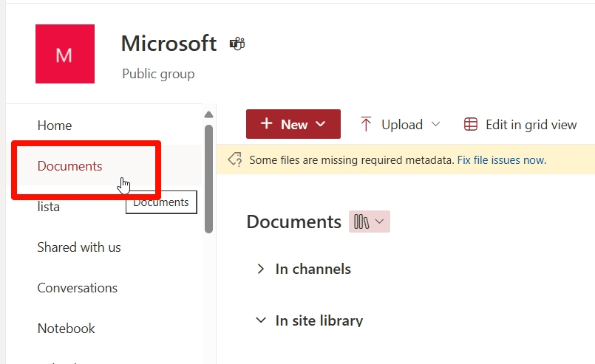Click the Microsoft site logo tile
595x364 pixels.
(65, 54)
